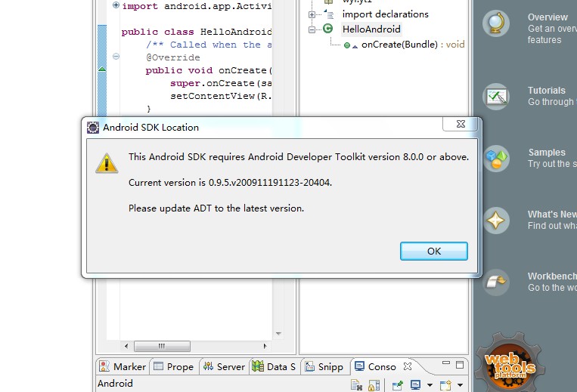Open the Markers tab
This screenshot has width=577, height=392.
click(x=123, y=366)
